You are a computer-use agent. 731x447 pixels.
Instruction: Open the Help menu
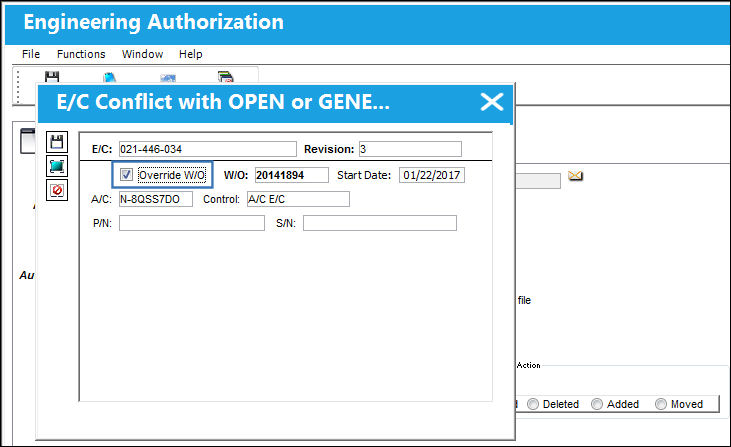(x=191, y=54)
